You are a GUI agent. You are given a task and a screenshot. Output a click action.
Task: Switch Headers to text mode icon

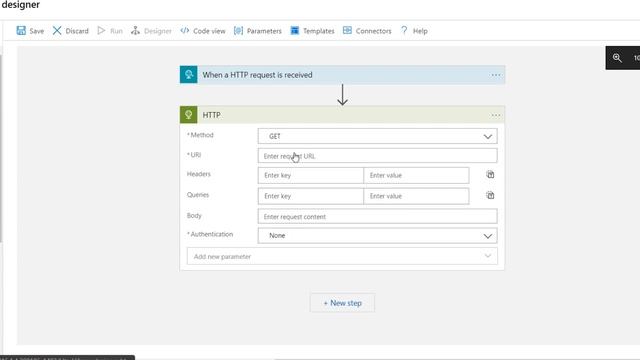click(490, 175)
